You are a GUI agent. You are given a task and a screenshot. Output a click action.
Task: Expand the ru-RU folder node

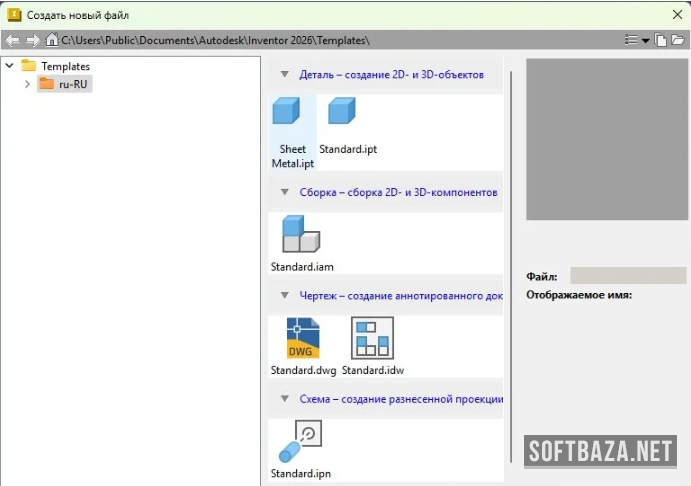coord(27,84)
